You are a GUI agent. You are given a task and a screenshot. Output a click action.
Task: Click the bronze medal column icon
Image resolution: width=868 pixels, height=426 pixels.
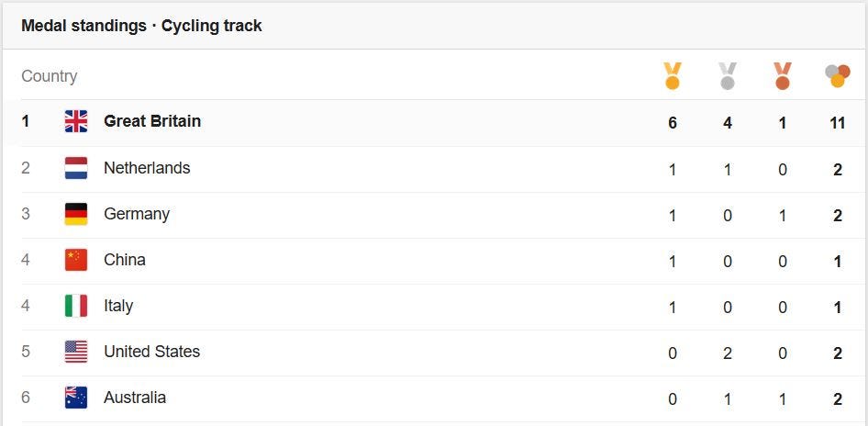(782, 76)
